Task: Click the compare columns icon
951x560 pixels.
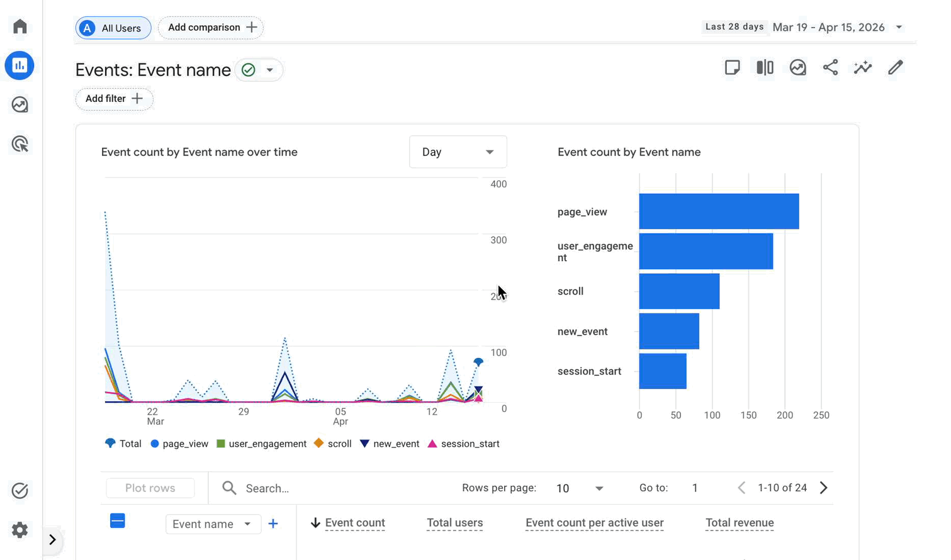Action: 765,67
